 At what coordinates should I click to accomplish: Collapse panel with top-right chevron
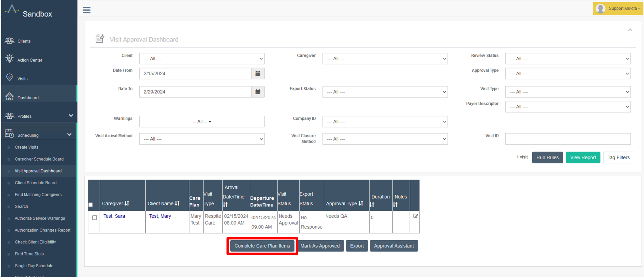[630, 30]
